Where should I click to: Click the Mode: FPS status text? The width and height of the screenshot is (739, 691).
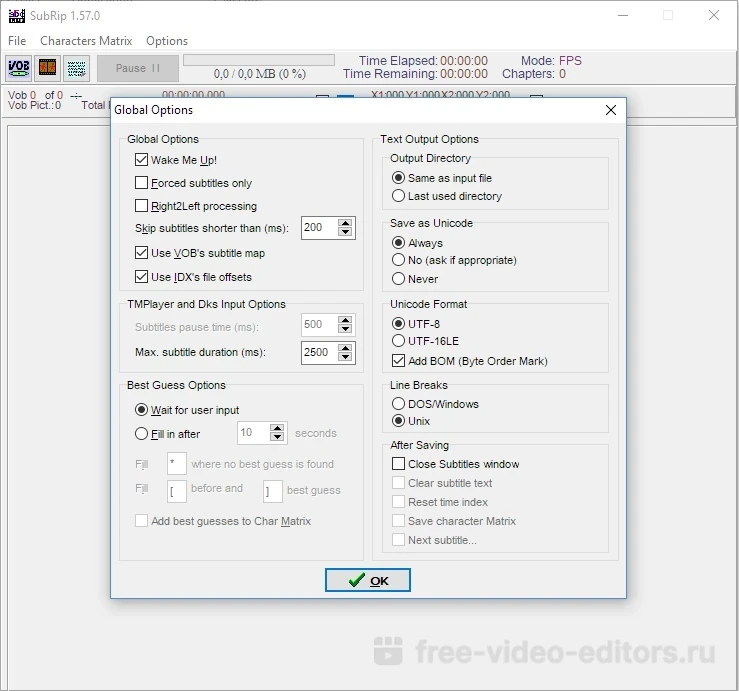[551, 61]
